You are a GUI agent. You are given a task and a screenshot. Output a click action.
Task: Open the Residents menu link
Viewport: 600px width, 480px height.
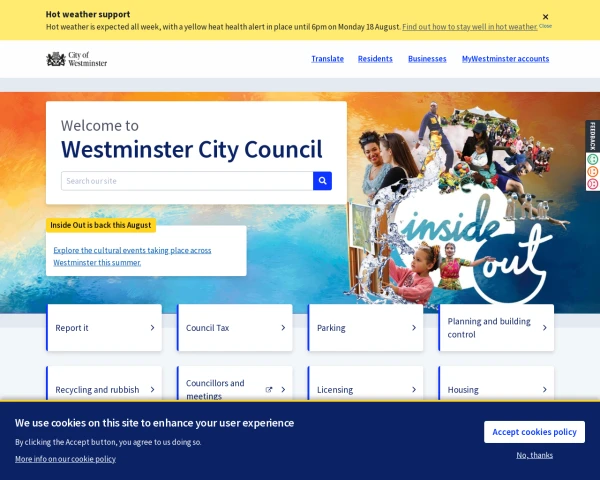[375, 59]
